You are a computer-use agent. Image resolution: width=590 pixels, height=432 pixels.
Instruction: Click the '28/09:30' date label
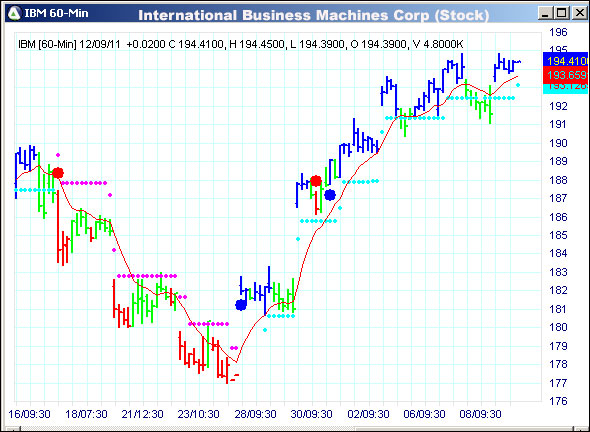[x=255, y=414]
